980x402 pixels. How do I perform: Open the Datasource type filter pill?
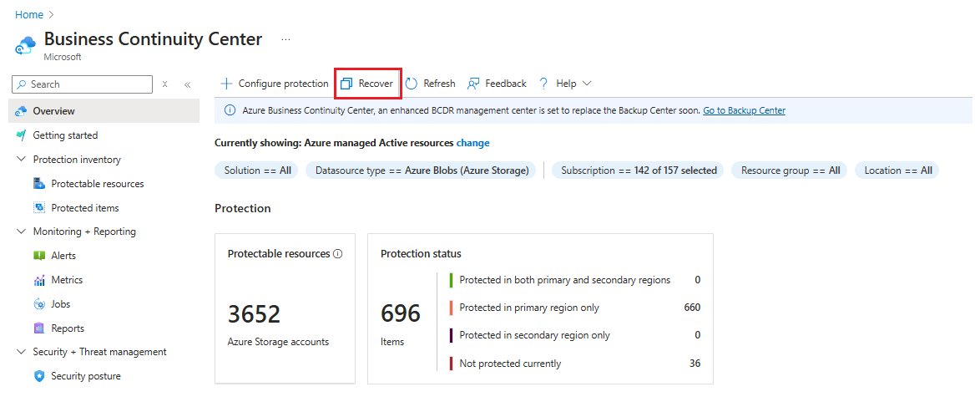[x=422, y=170]
